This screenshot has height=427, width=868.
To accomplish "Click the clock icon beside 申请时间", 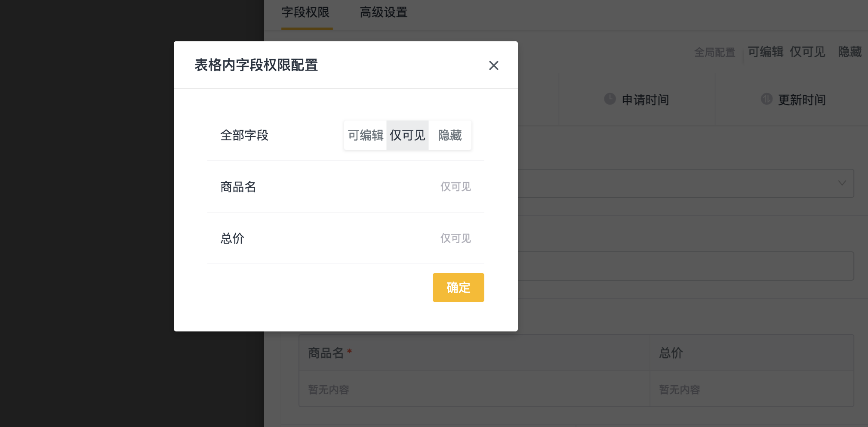I will (x=610, y=99).
